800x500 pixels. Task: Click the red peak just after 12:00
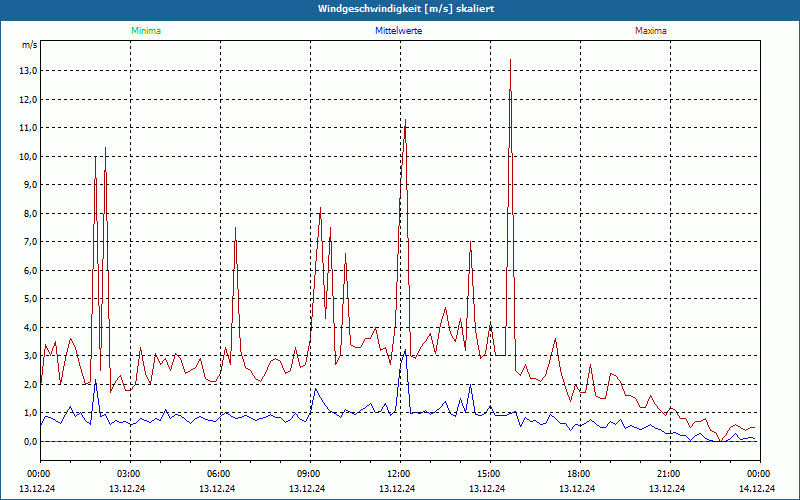405,120
